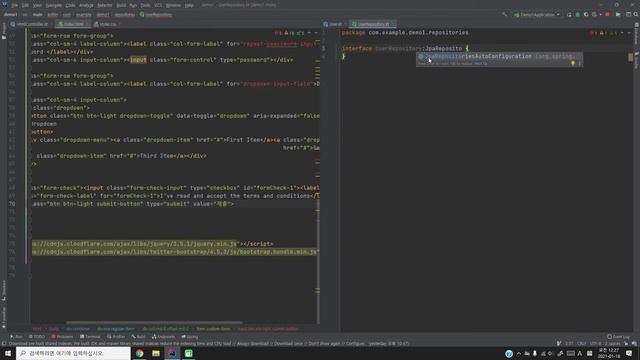Open the Structure side tab

click(4, 290)
